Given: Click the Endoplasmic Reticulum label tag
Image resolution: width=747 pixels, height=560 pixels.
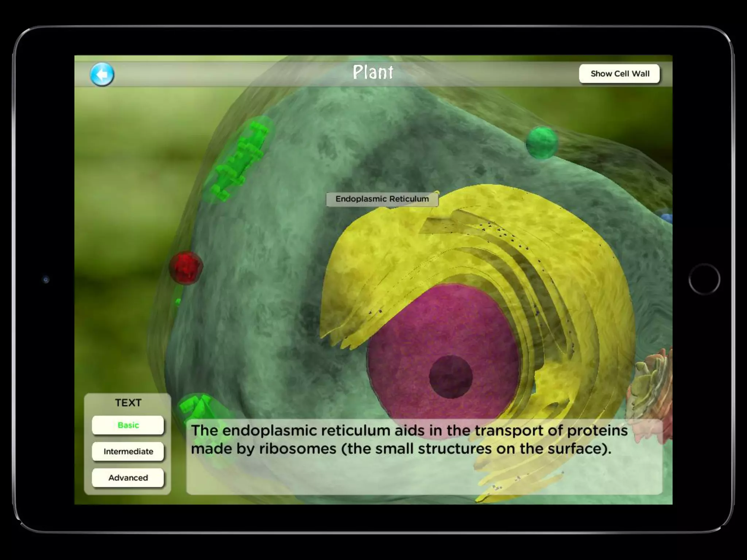Looking at the screenshot, I should (382, 199).
